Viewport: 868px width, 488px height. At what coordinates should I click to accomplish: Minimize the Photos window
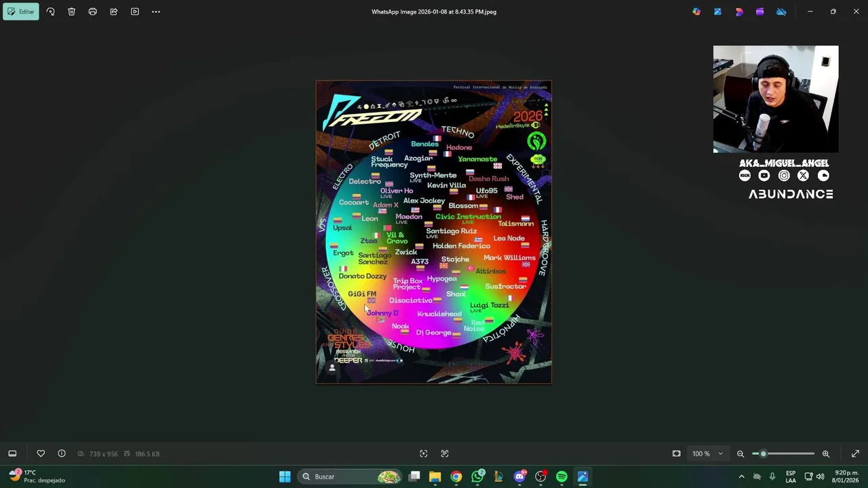point(810,12)
